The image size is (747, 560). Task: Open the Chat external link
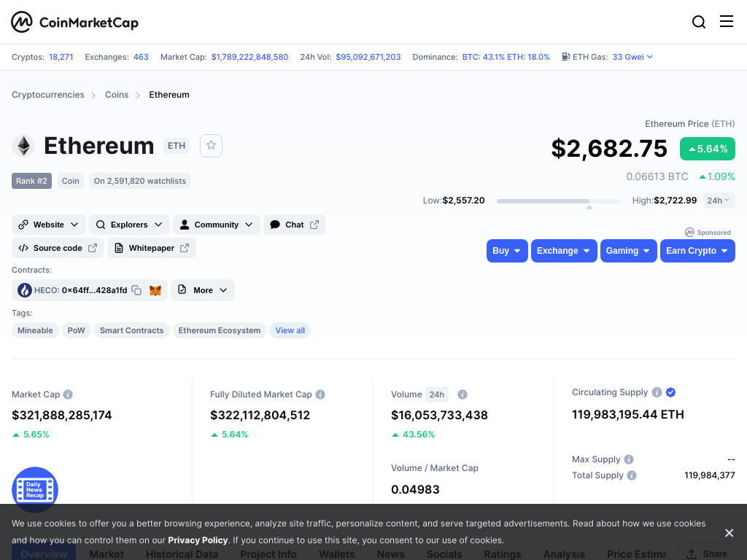pyautogui.click(x=295, y=225)
